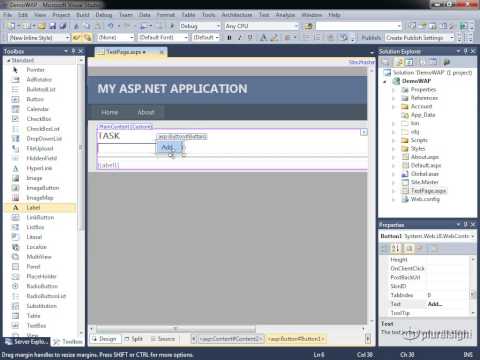
Task: Click the Open File toolbar icon
Action: tap(42, 26)
